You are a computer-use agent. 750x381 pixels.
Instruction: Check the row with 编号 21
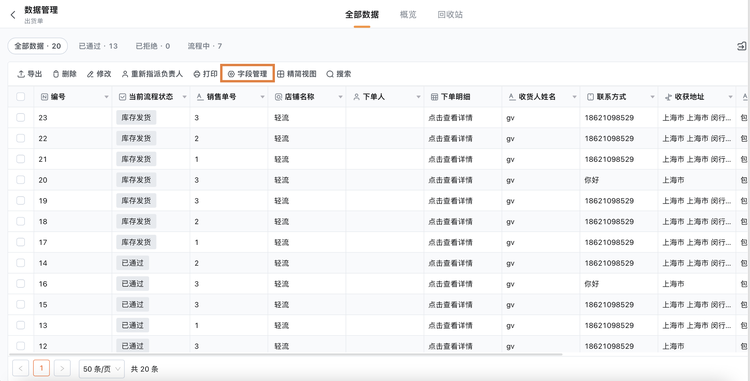21,159
